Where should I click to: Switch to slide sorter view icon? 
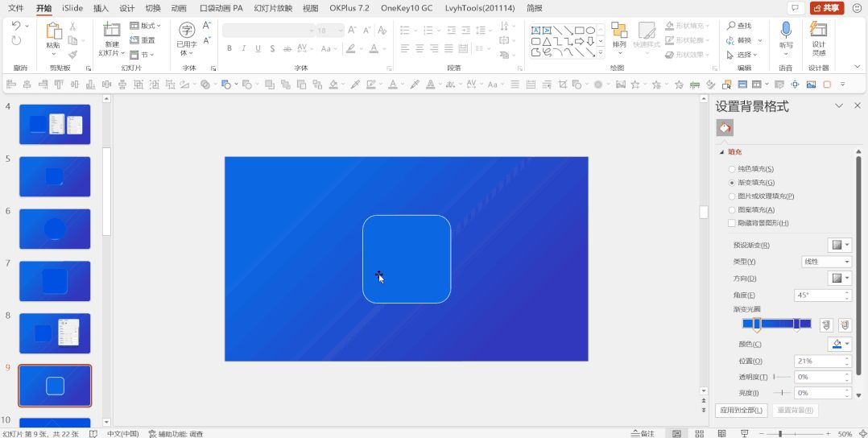point(699,433)
